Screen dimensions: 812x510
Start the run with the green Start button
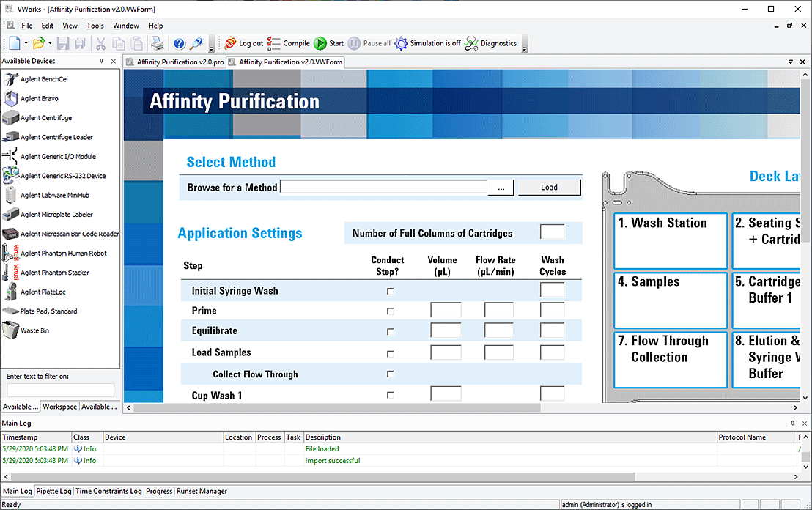[x=329, y=43]
